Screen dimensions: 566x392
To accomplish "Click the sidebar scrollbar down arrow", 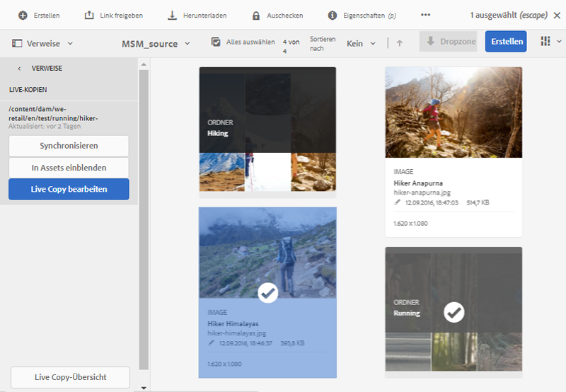I will click(144, 388).
